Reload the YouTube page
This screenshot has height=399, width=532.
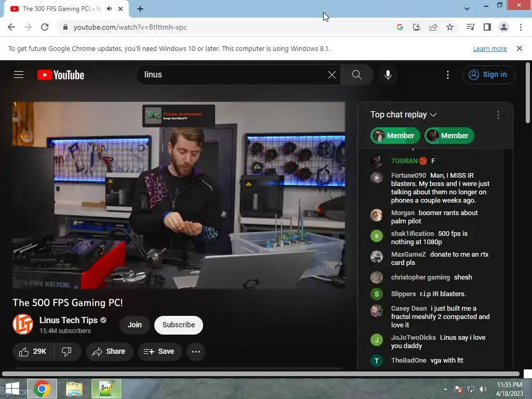click(45, 27)
